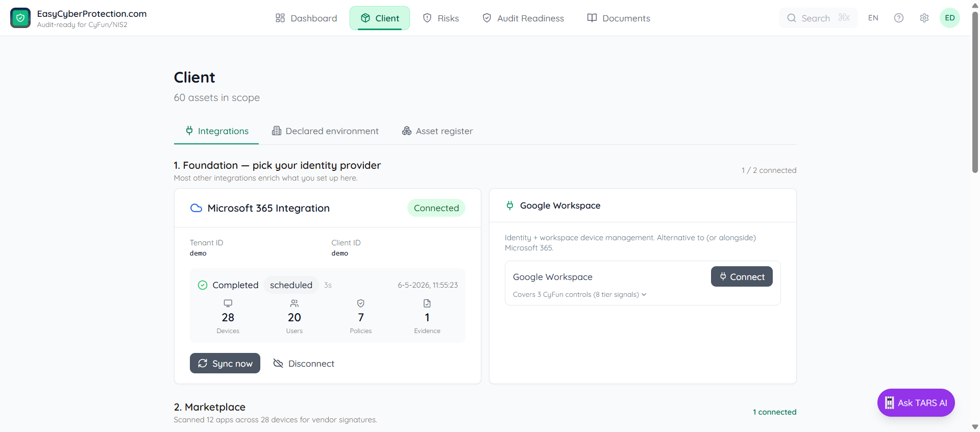Click the 'Most other integrations enrich' subtitle
The image size is (980, 432).
point(266,178)
